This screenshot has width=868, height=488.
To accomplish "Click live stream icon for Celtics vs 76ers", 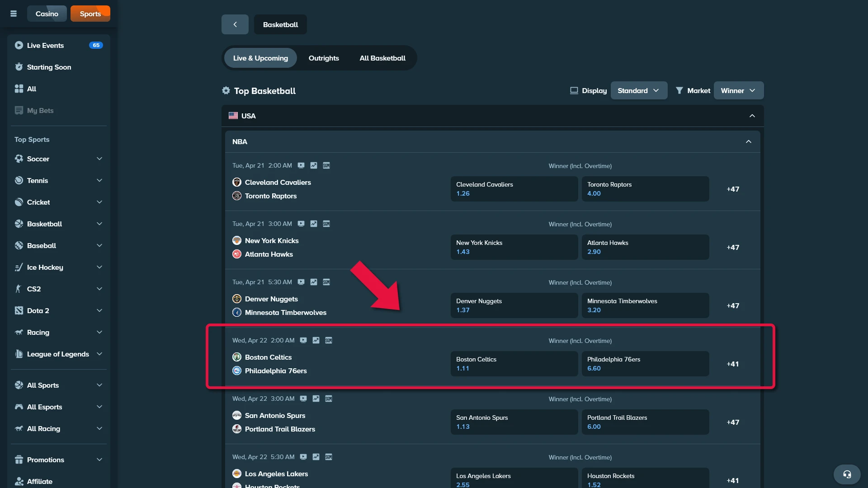I will [303, 340].
